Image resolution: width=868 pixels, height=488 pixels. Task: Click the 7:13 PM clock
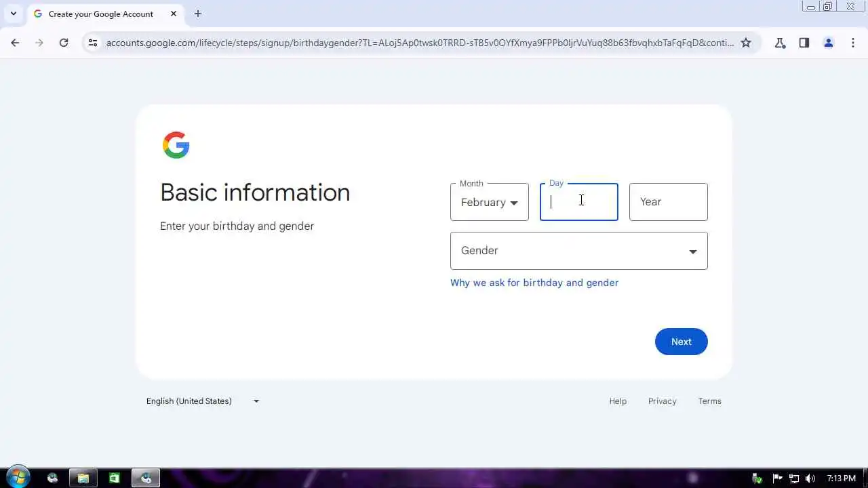[842, 479]
